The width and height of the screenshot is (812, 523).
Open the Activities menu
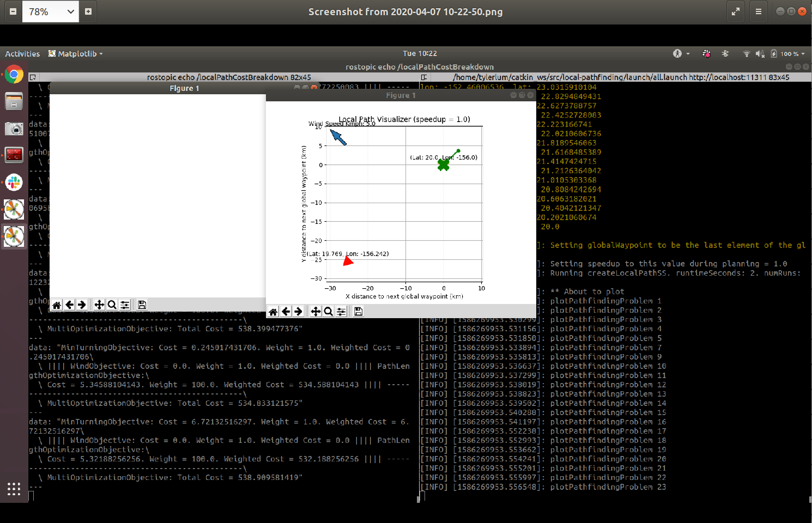(x=22, y=53)
